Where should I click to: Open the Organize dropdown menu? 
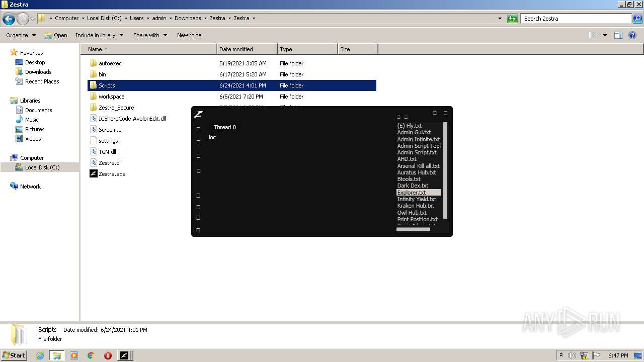[21, 35]
